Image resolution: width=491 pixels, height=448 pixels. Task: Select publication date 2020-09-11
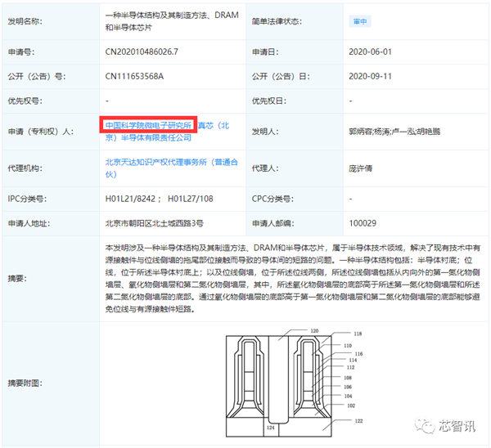370,76
